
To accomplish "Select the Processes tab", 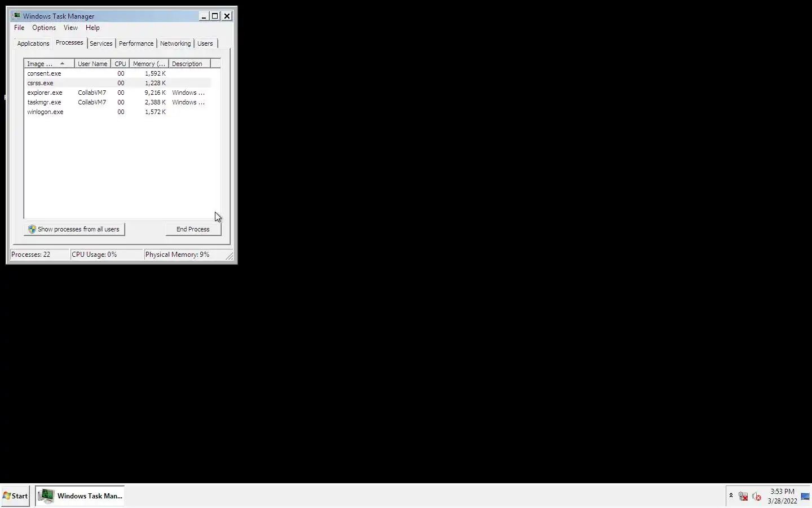I will pos(69,43).
